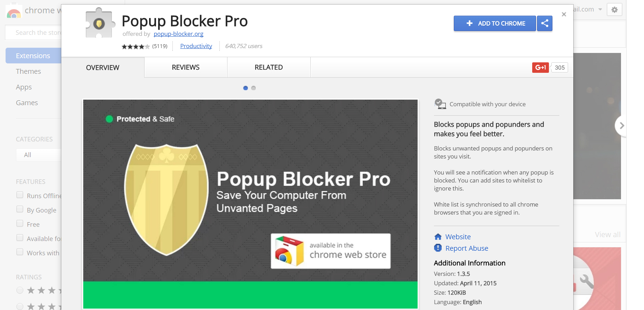Click the Language: English text

(458, 302)
